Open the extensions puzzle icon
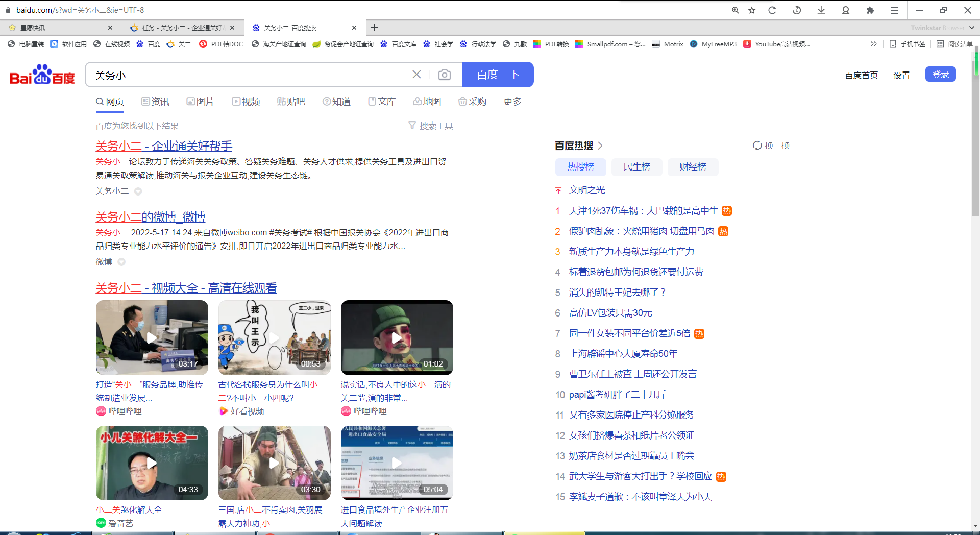 click(870, 10)
